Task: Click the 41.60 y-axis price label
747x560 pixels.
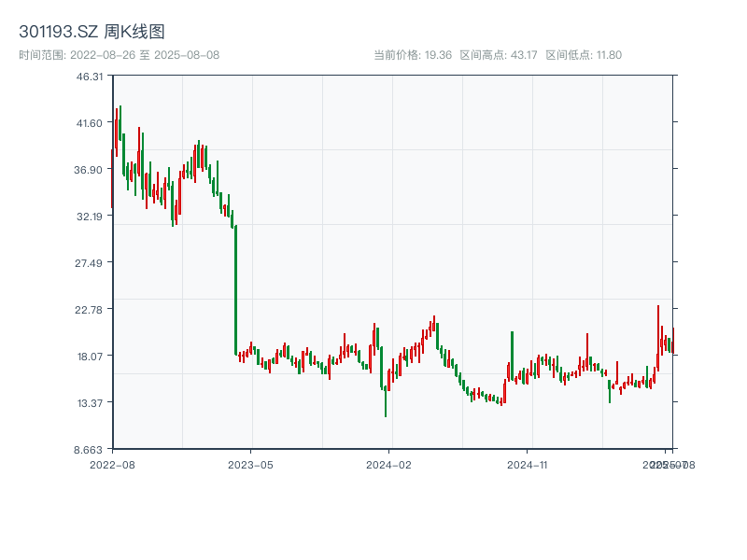Action: (x=90, y=123)
